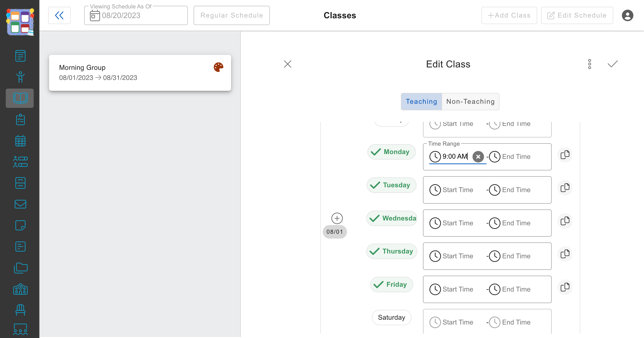The height and width of the screenshot is (338, 644).
Task: Toggle the Thursday day chip
Action: [x=391, y=251]
